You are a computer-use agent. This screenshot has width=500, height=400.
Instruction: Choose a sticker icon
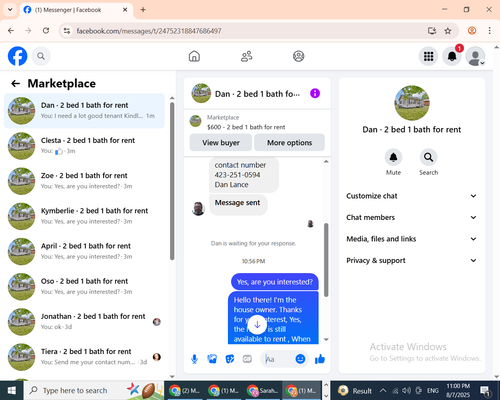pyautogui.click(x=230, y=359)
